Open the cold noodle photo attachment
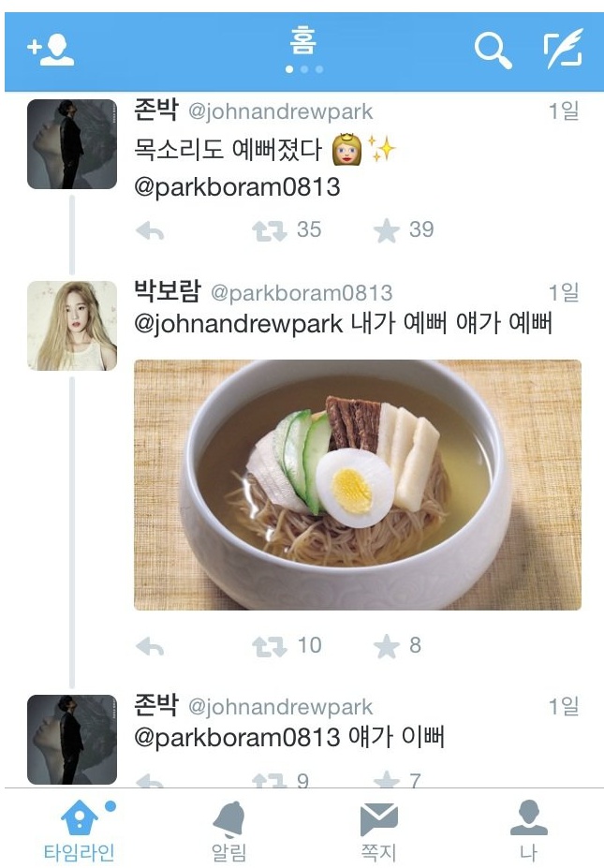 (x=358, y=485)
